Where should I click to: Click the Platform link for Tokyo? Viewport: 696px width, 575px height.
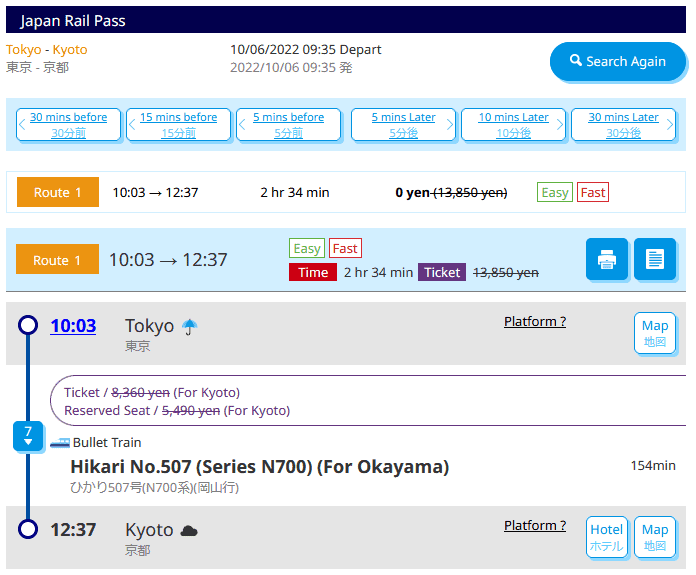(x=535, y=322)
